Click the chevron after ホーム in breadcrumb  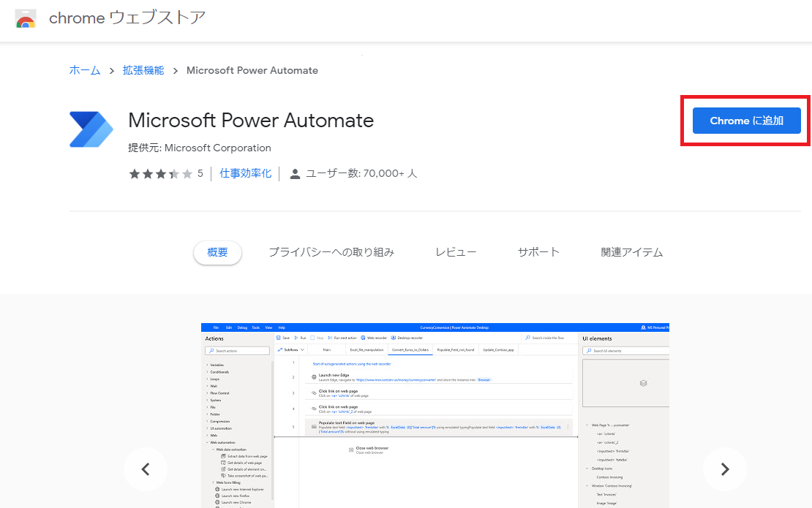click(112, 71)
